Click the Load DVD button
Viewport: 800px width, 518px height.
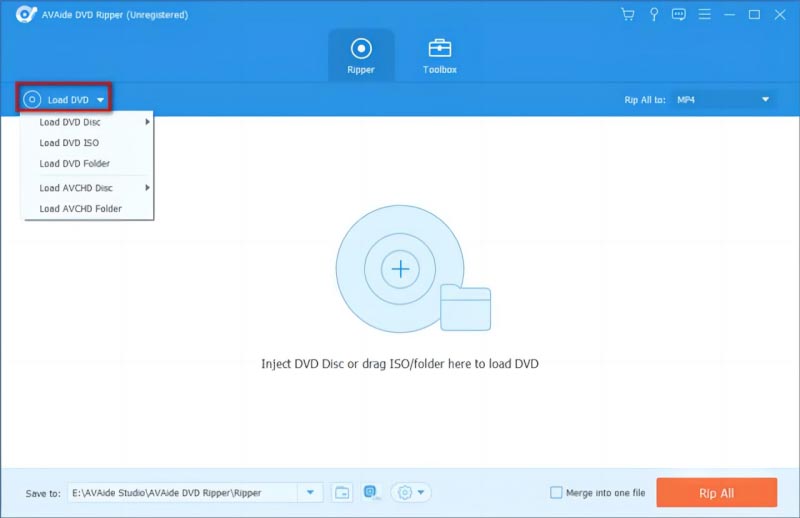64,99
